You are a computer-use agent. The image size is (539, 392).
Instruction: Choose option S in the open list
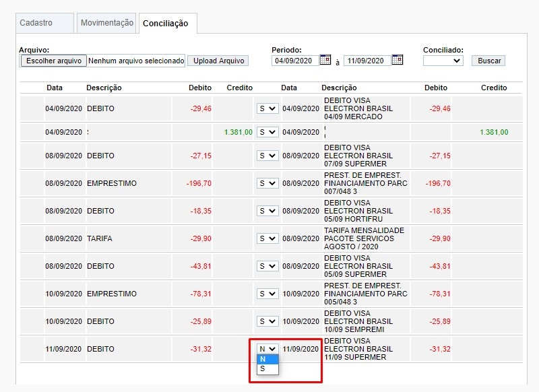[267, 368]
